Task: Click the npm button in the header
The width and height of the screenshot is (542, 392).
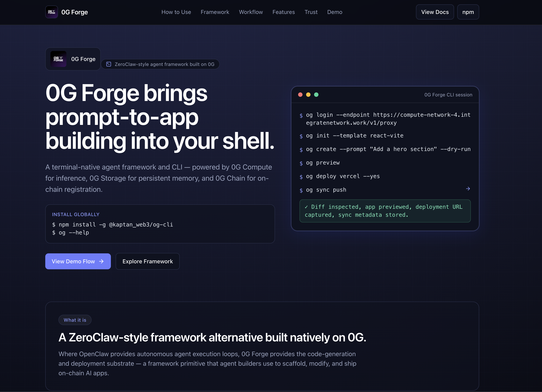Action: coord(468,12)
